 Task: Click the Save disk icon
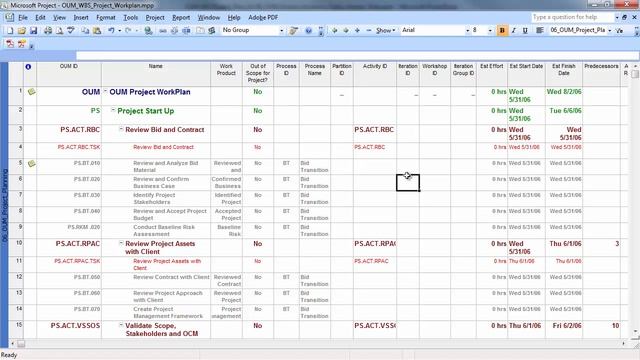33,31
